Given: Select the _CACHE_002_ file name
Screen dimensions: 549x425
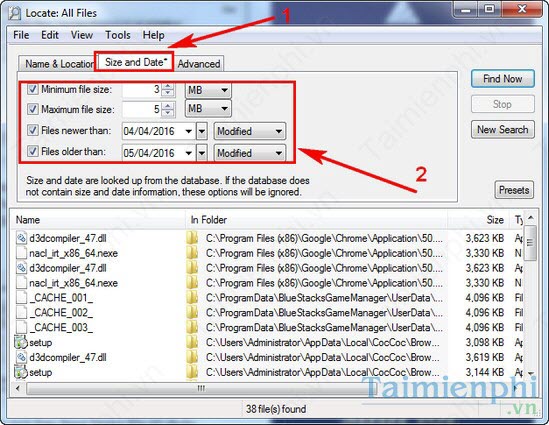Looking at the screenshot, I should click(61, 313).
